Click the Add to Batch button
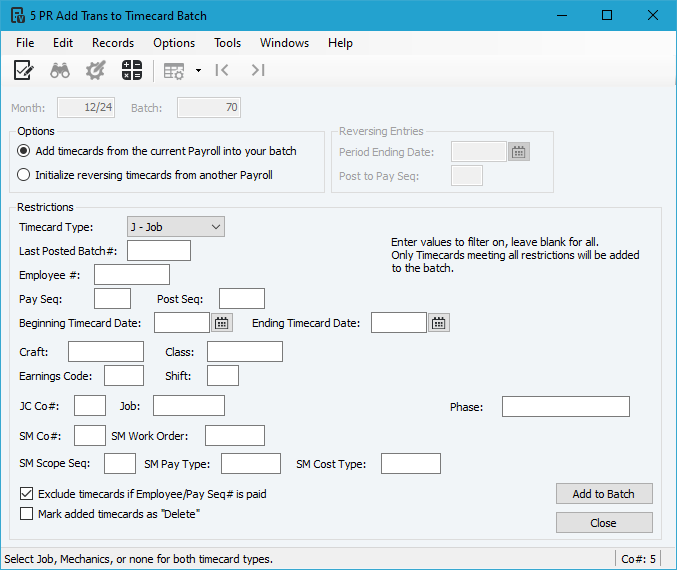This screenshot has height=570, width=677. pyautogui.click(x=604, y=494)
